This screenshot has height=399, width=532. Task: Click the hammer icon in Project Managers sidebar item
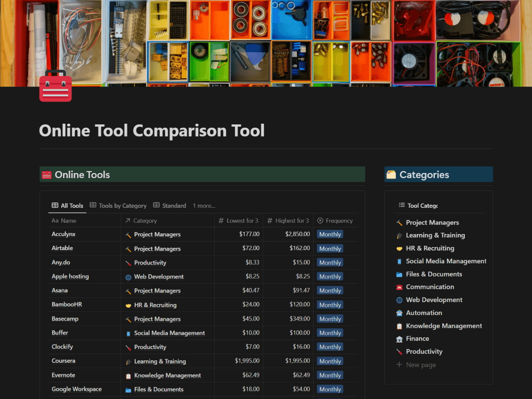pyautogui.click(x=399, y=223)
